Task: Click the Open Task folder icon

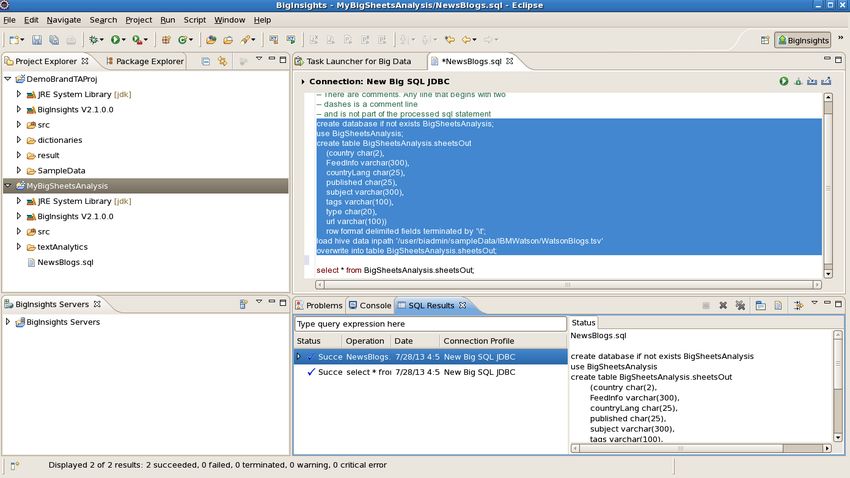Action: click(228, 40)
